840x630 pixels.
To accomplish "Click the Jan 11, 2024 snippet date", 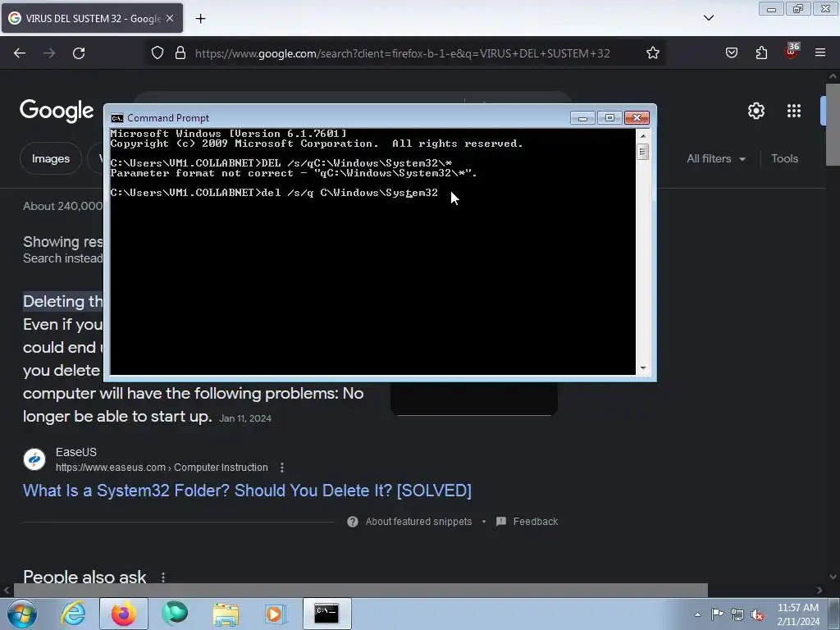I will [x=244, y=418].
